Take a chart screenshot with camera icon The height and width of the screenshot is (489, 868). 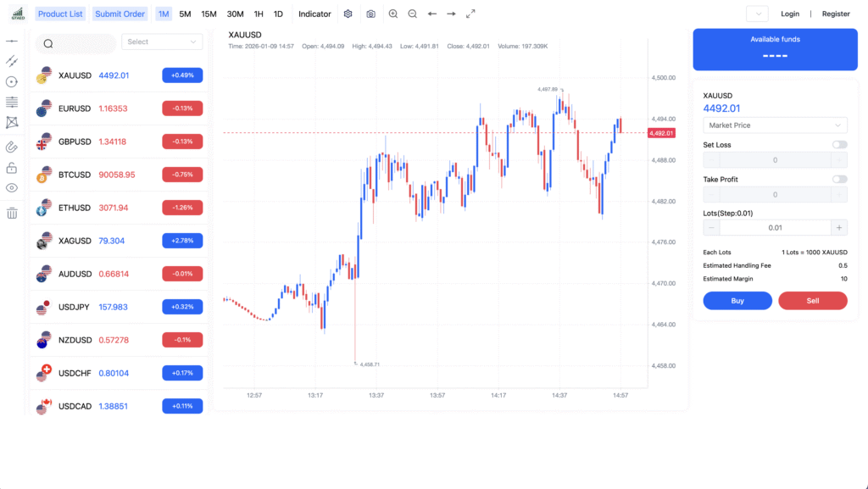pyautogui.click(x=371, y=14)
